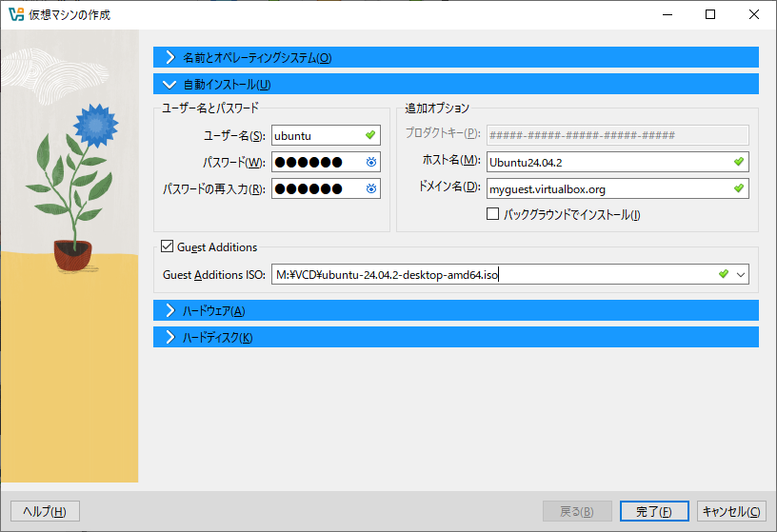Enable バックグラウンドでインストール checkbox
This screenshot has height=532, width=777.
tap(492, 214)
